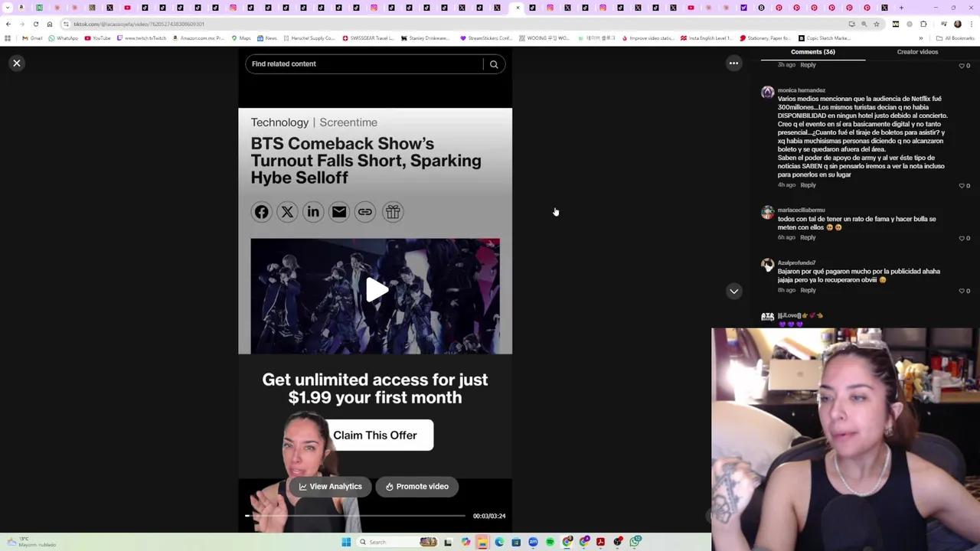Click the copy link icon
Viewport: 980px width, 551px height.
point(365,212)
